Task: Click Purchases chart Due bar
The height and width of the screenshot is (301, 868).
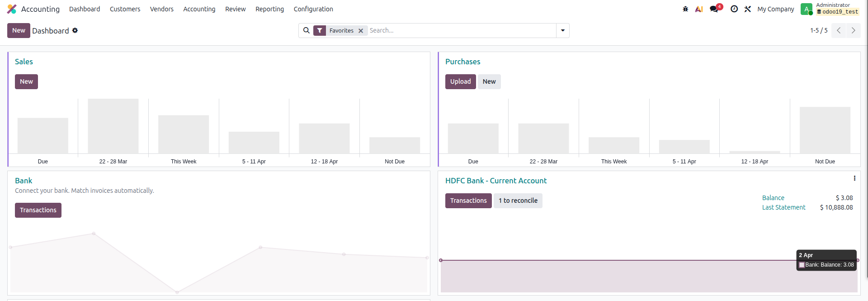Action: click(x=473, y=138)
